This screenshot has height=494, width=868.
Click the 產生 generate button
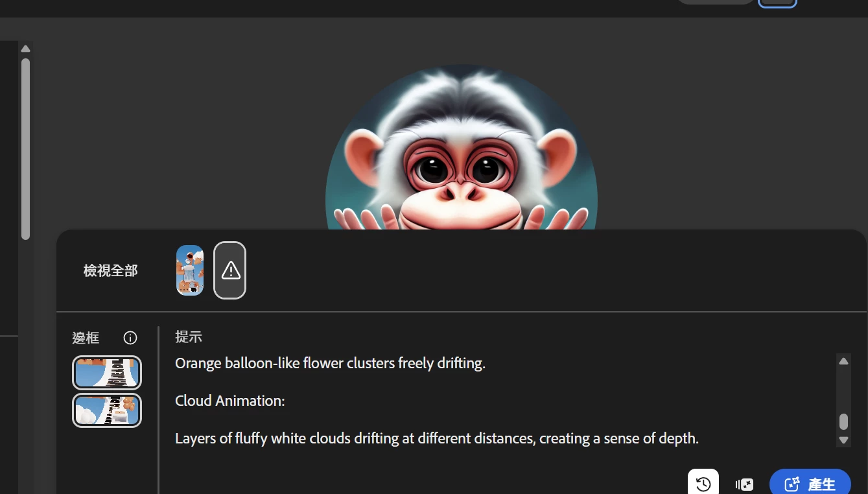tap(810, 483)
